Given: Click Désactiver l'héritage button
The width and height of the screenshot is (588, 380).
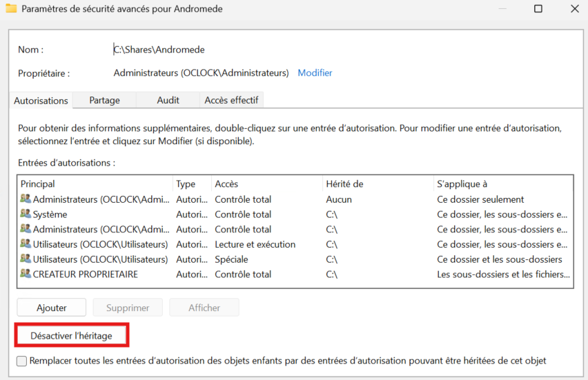Looking at the screenshot, I should (71, 336).
